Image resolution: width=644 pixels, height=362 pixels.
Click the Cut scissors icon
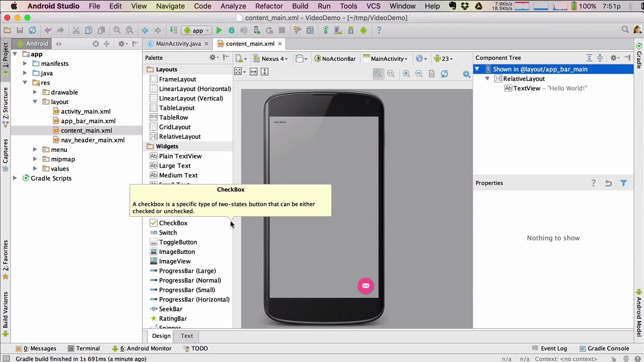(x=76, y=31)
